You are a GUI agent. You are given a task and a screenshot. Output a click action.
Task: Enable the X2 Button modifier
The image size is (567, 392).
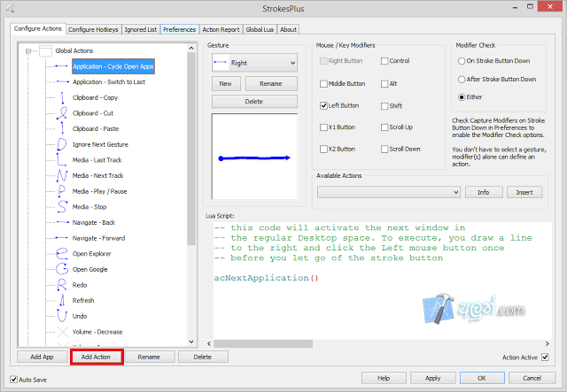[x=323, y=149]
